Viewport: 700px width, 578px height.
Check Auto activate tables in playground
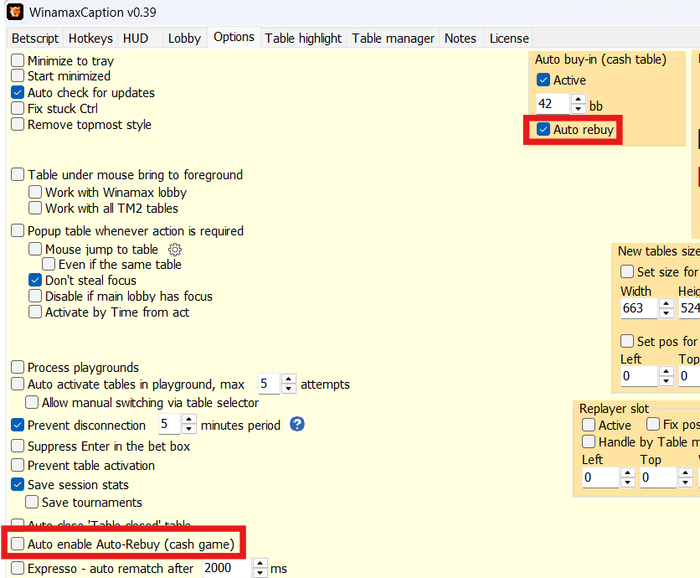click(17, 384)
